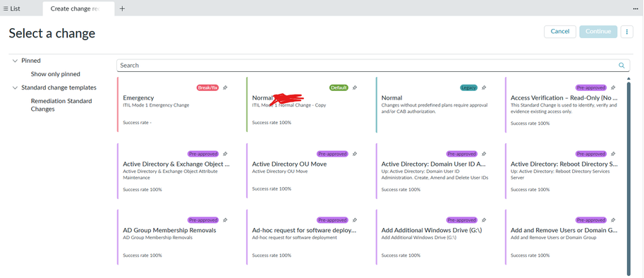The width and height of the screenshot is (644, 278).
Task: Click the Continue button
Action: point(598,32)
